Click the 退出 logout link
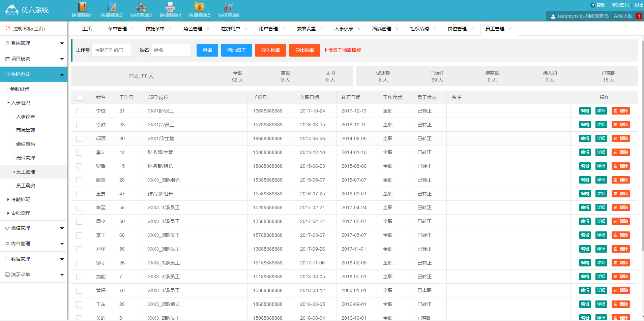The width and height of the screenshot is (644, 321). click(x=639, y=5)
